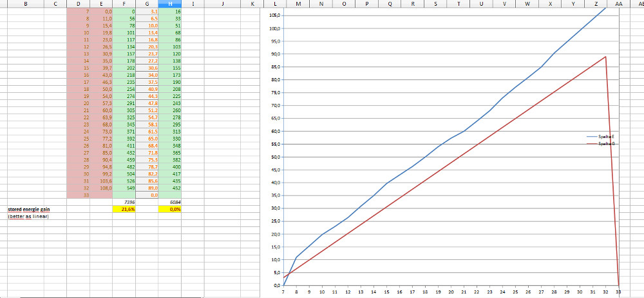Select the yellow cell showing 0,0%
The image size is (644, 298).
click(x=169, y=210)
